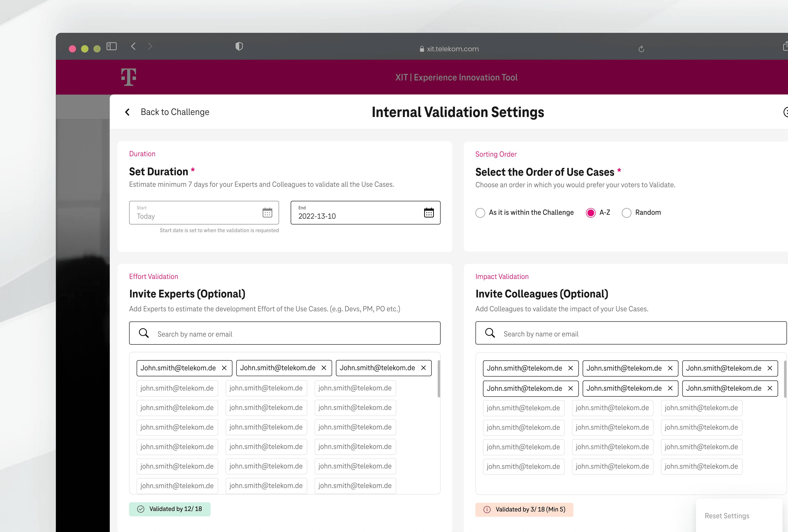Click the Invite Experts search magnifier icon
This screenshot has width=788, height=532.
(144, 333)
